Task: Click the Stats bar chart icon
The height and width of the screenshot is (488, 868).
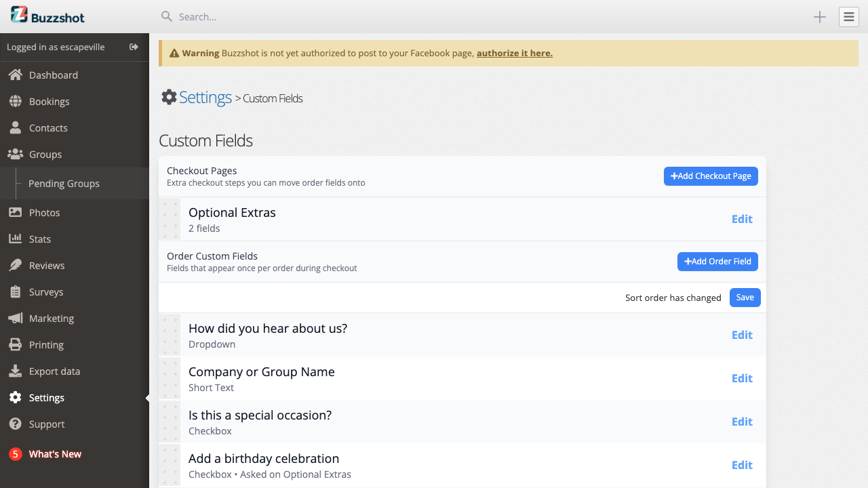Action: tap(15, 239)
